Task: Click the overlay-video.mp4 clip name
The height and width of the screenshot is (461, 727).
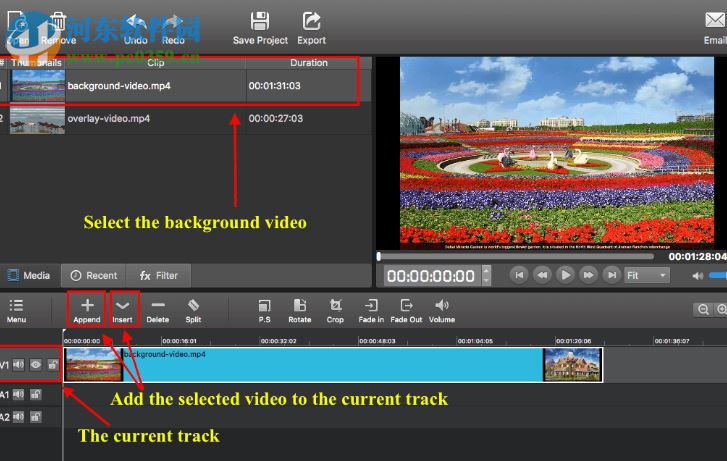Action: 108,119
